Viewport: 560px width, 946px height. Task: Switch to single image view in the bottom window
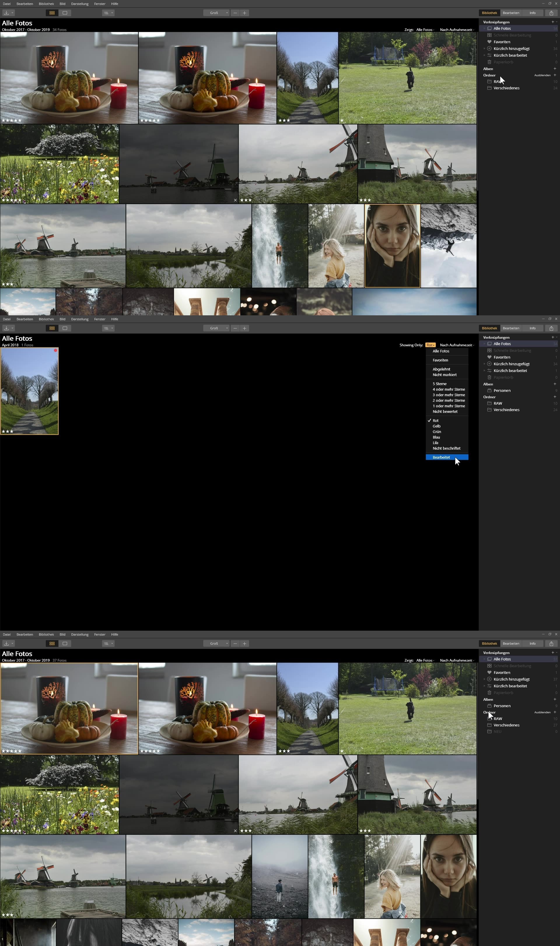(x=65, y=644)
